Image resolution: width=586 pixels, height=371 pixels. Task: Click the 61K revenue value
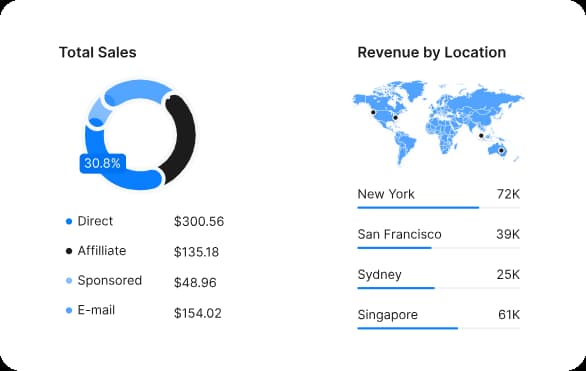[509, 315]
